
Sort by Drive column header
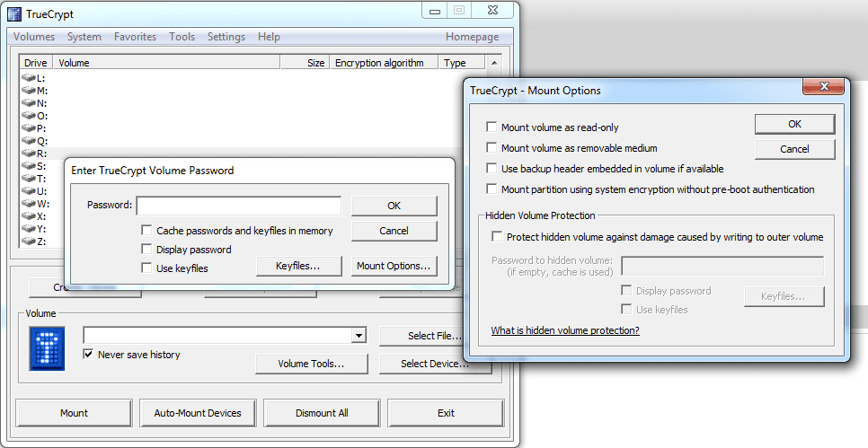[36, 63]
